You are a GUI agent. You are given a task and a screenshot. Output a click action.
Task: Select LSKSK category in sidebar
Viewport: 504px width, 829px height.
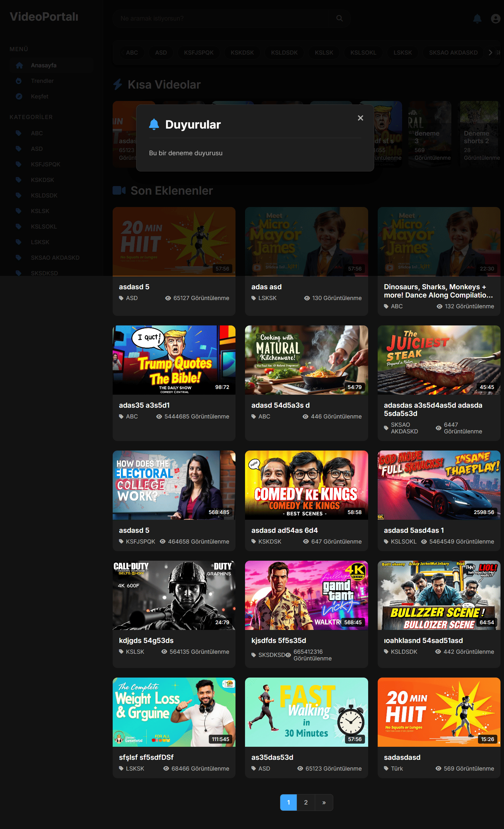pos(51,242)
